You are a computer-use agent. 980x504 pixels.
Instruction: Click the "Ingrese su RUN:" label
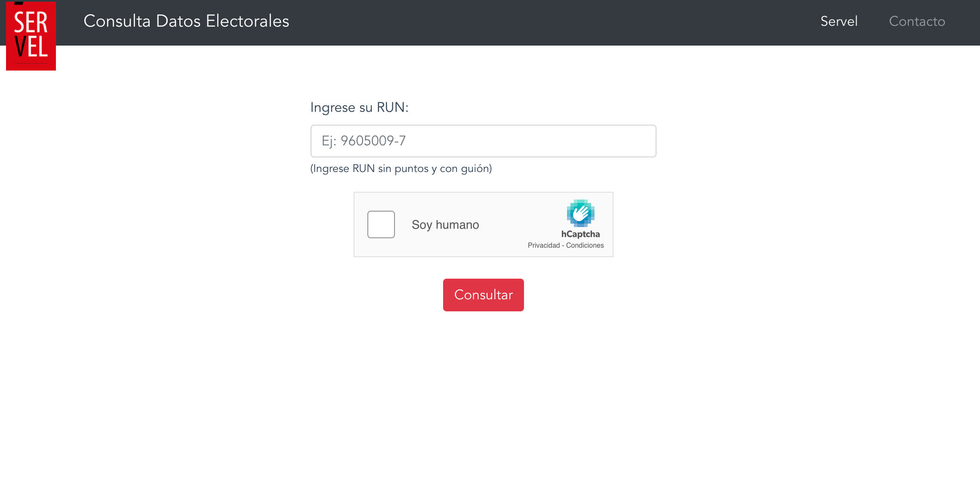(x=359, y=108)
